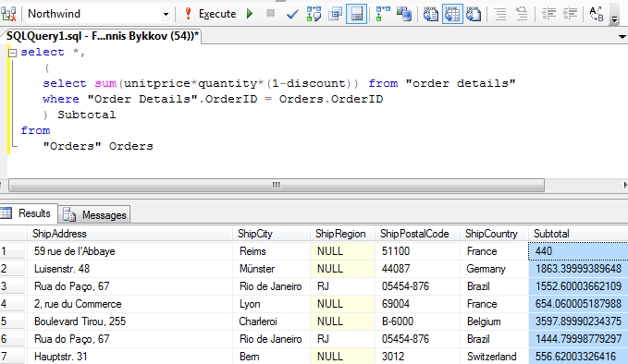Screen dimensions: 628x364
Task: Select the Subtotal '440' cell
Action: click(578, 251)
